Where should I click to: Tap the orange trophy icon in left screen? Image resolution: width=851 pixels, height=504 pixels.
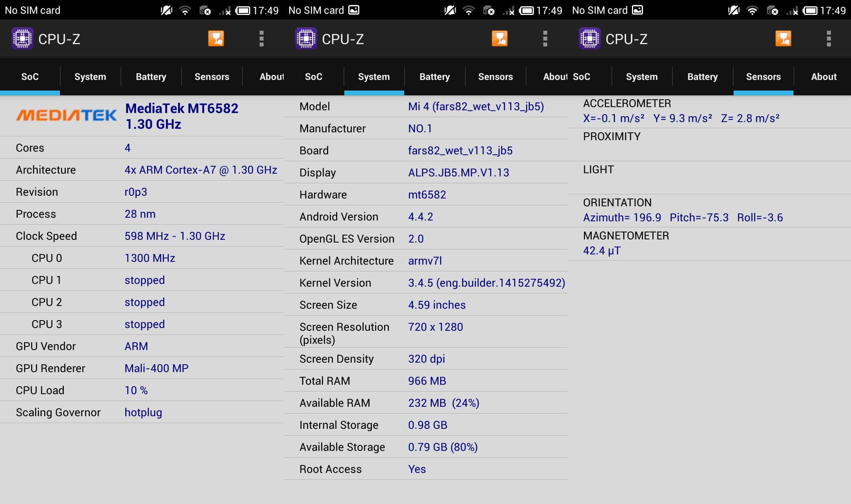[x=216, y=39]
